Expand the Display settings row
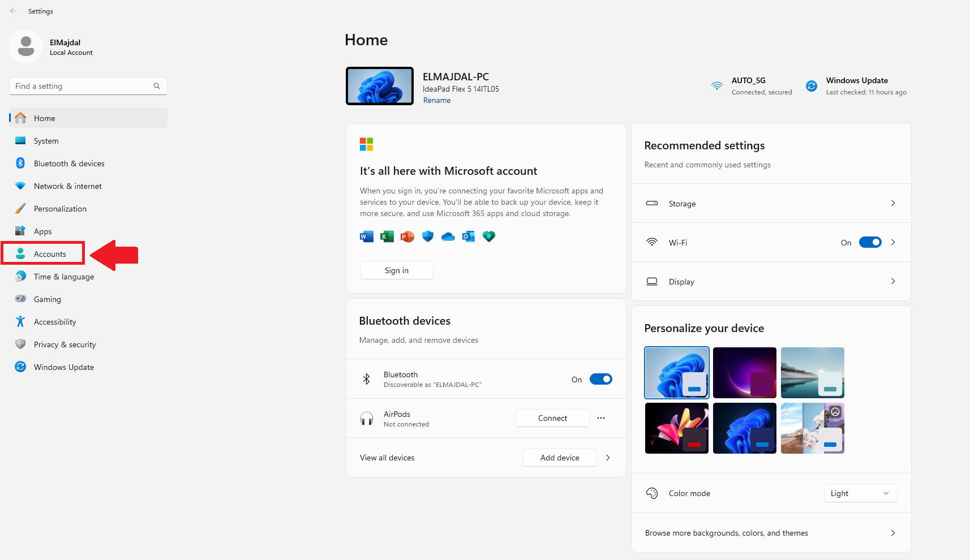 click(770, 281)
